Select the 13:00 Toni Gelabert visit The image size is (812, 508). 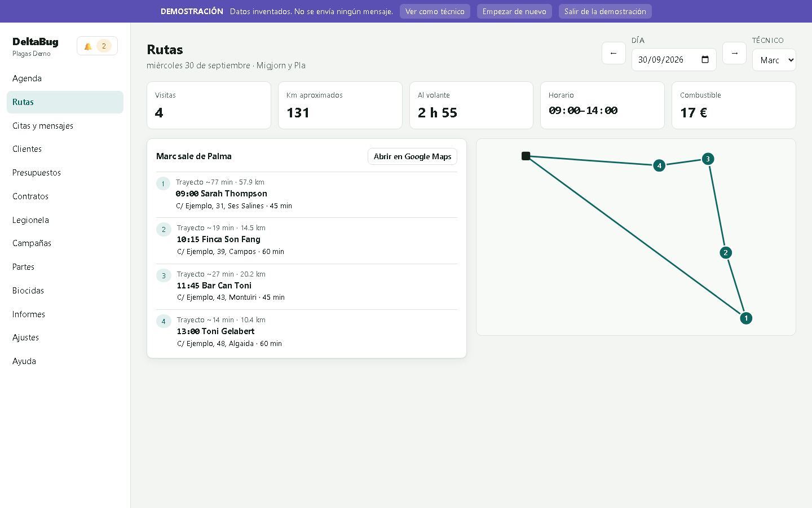click(307, 332)
